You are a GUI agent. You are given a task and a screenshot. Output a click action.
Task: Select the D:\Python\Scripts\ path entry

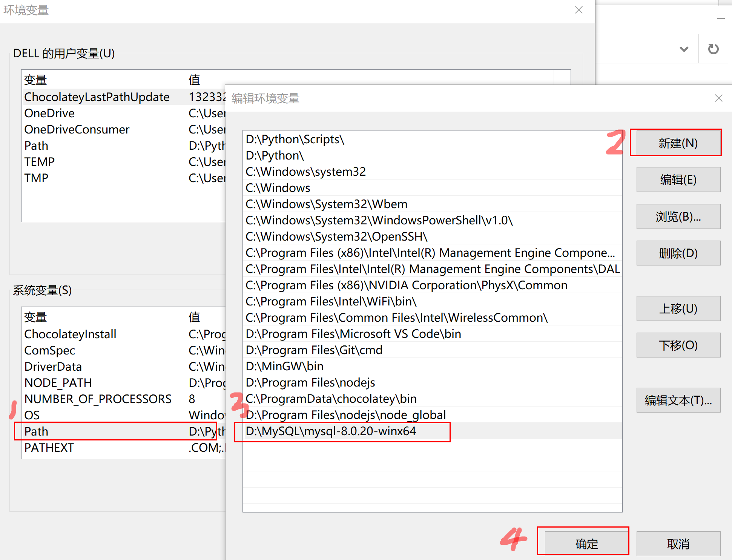[295, 139]
